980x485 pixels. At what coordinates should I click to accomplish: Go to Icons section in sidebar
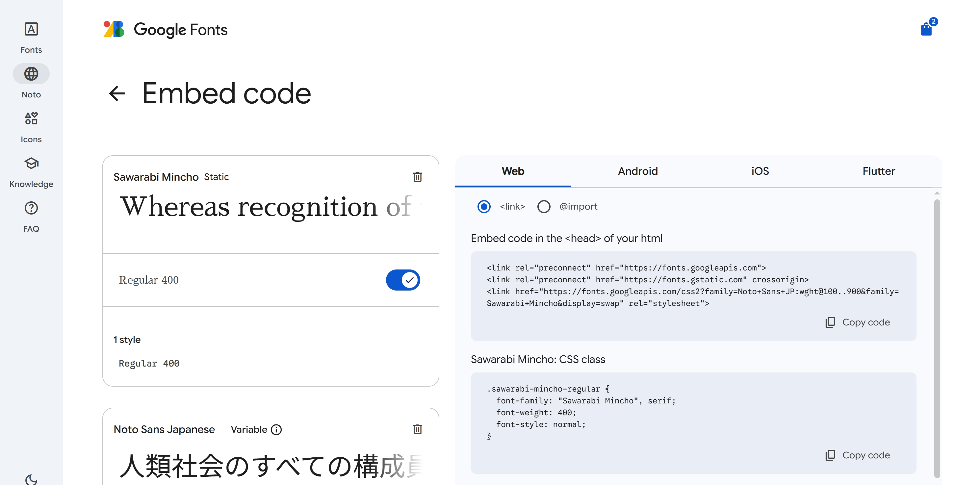31,127
